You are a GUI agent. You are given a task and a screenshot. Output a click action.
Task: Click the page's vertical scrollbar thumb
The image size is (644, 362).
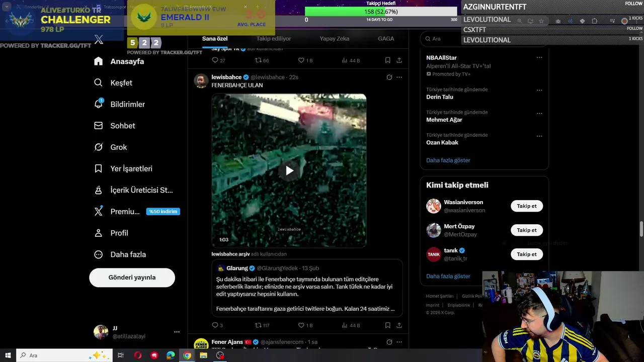click(641, 228)
